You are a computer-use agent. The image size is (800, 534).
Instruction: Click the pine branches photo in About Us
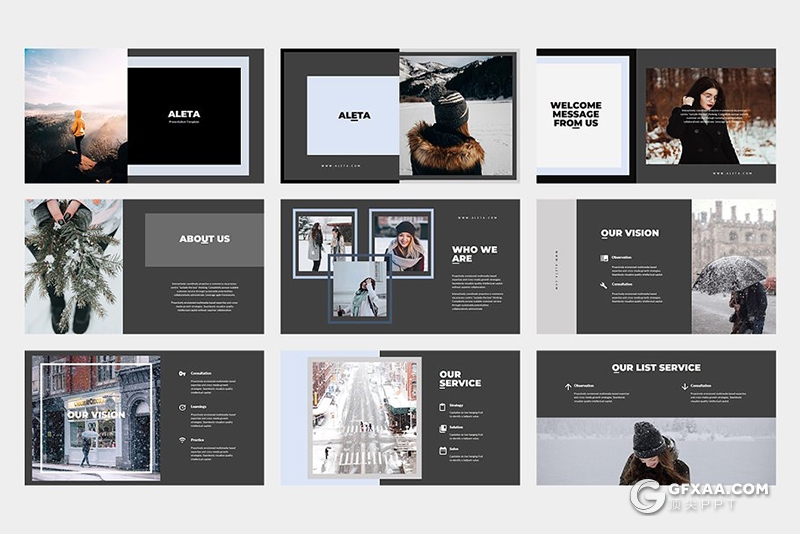pyautogui.click(x=73, y=266)
